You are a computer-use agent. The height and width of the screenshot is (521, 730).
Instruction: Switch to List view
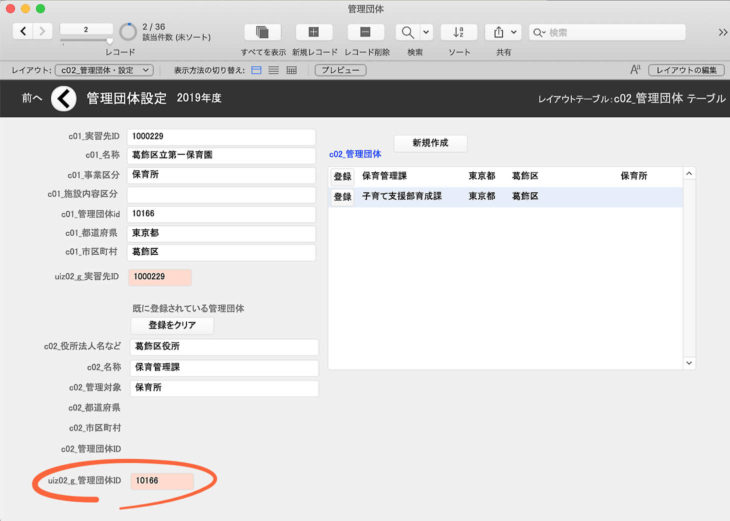coord(273,70)
